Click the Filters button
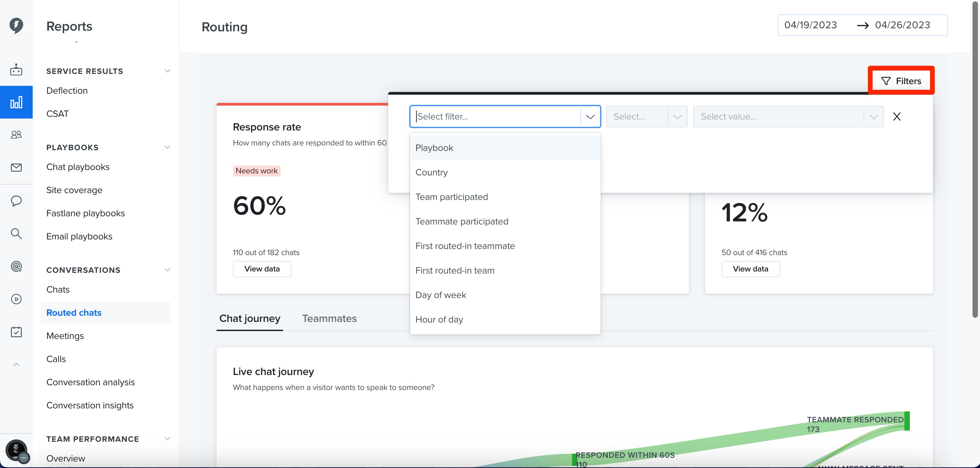The width and height of the screenshot is (980, 468). (901, 81)
